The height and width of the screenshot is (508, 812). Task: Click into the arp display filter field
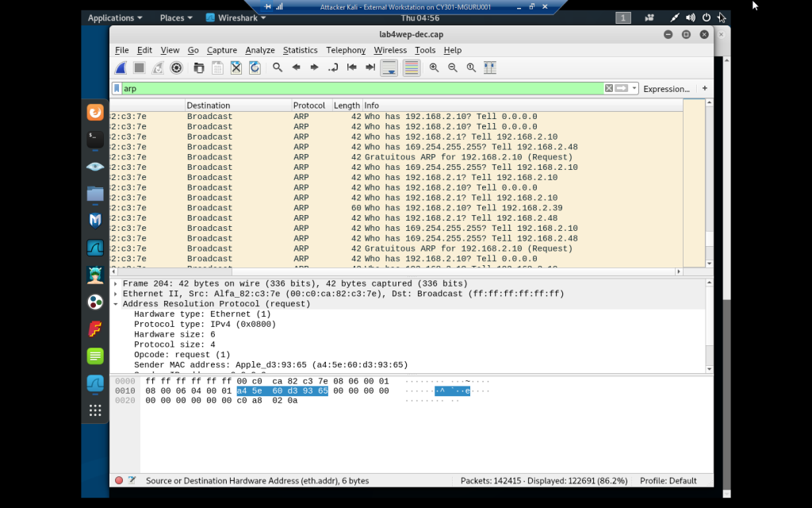tap(362, 89)
